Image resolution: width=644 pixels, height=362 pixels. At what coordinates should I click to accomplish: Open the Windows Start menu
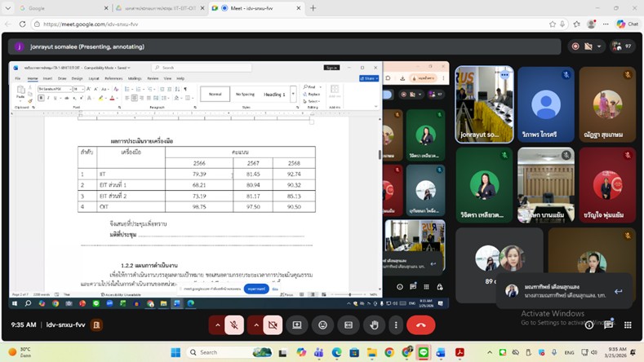click(175, 352)
